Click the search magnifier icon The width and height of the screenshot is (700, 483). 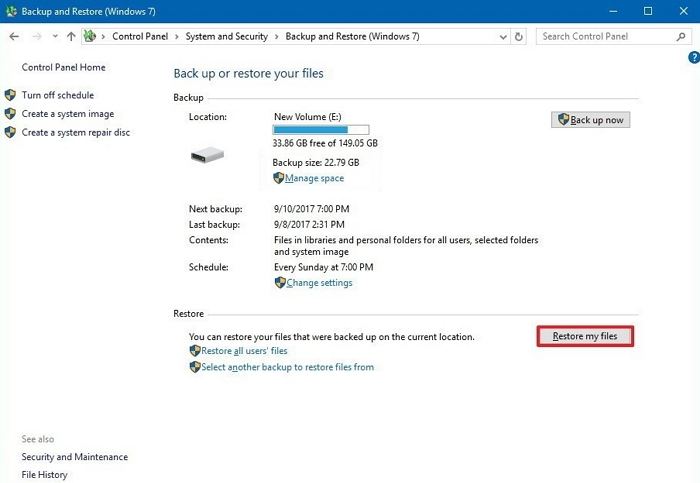tap(681, 37)
